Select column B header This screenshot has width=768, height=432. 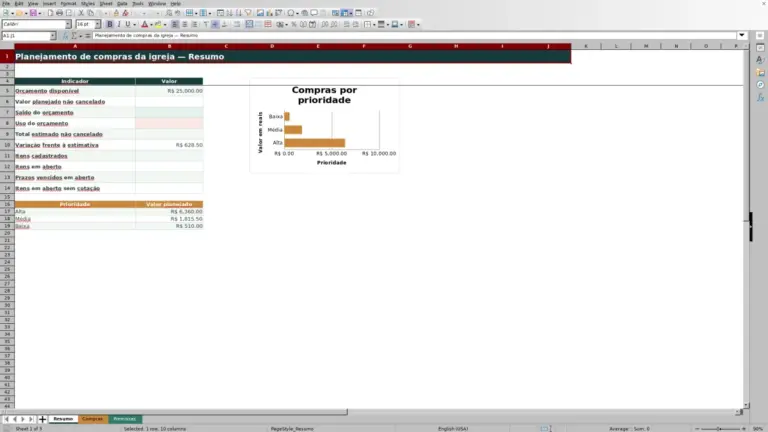point(169,46)
